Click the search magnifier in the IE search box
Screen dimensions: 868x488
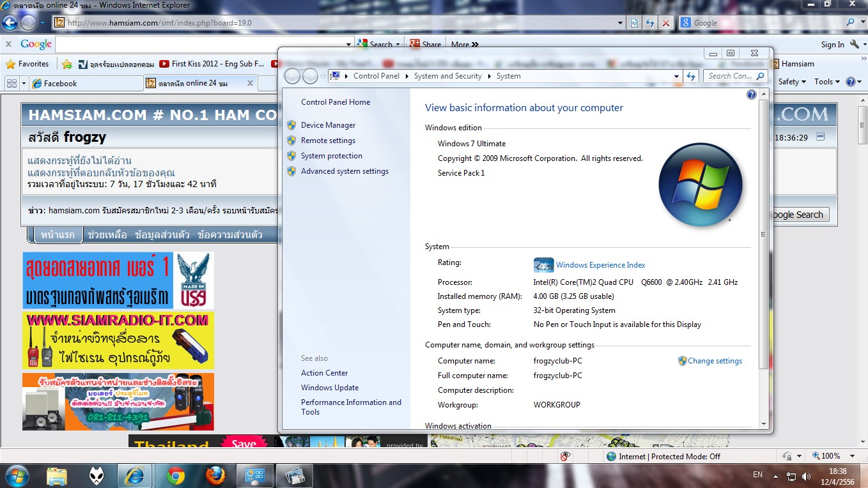pyautogui.click(x=851, y=22)
